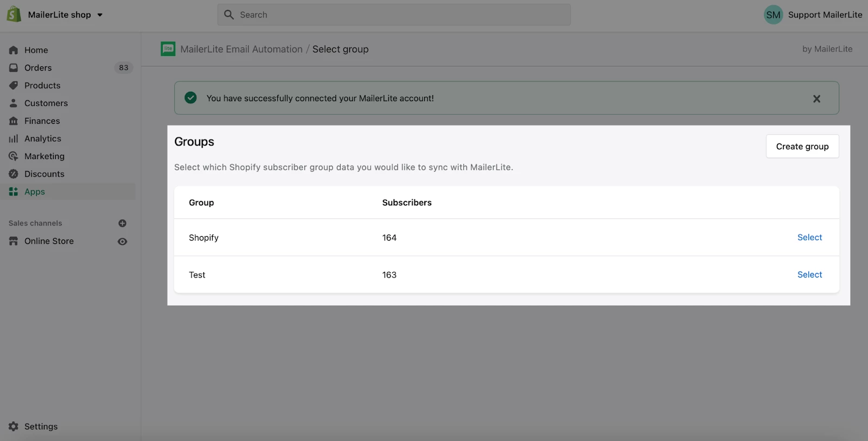The width and height of the screenshot is (868, 441).
Task: Click the Sales channels heading
Action: [35, 223]
